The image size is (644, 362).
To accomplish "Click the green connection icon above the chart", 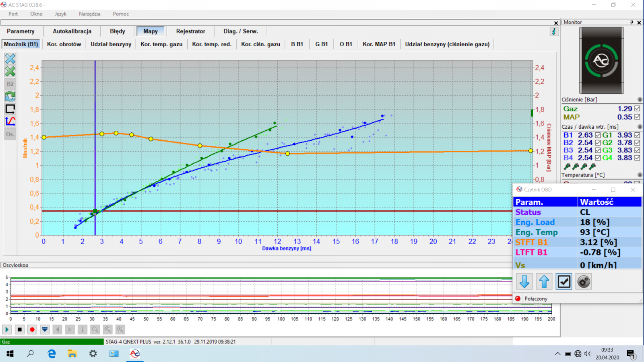I will [x=554, y=31].
